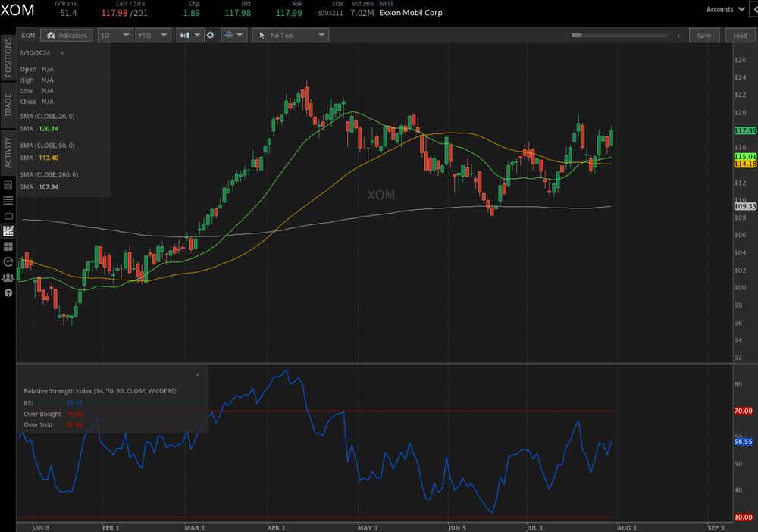
Task: Open the Accounts dropdown
Action: [x=725, y=9]
